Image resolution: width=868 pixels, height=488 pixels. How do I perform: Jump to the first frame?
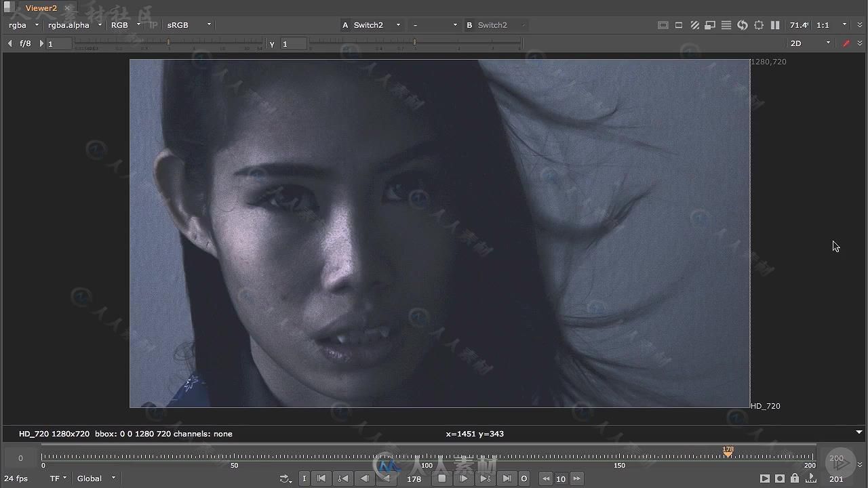(321, 479)
